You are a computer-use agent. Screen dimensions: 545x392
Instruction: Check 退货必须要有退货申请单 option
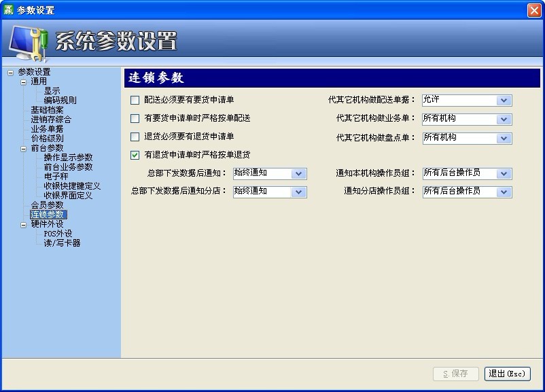pos(135,137)
